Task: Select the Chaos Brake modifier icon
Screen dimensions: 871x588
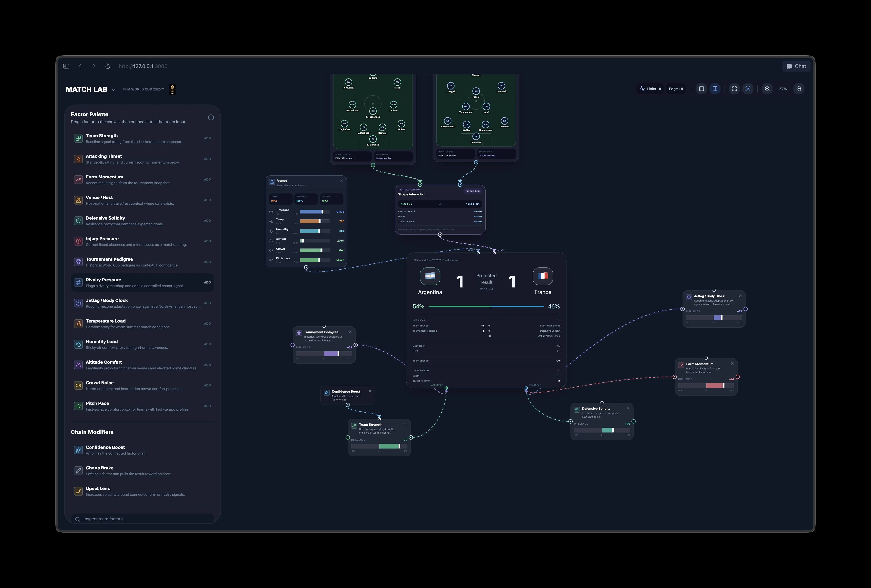Action: coord(78,471)
